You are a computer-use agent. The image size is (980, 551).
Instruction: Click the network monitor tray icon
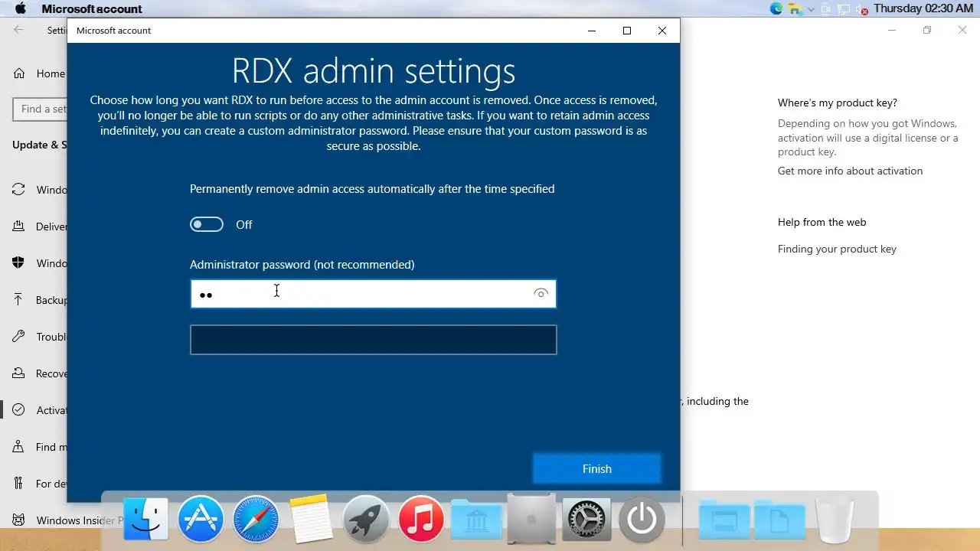click(x=844, y=9)
